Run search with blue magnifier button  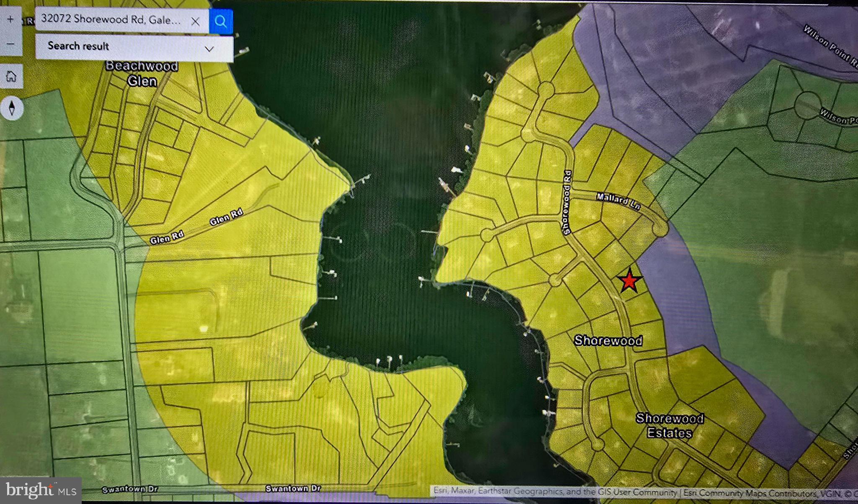tap(221, 21)
